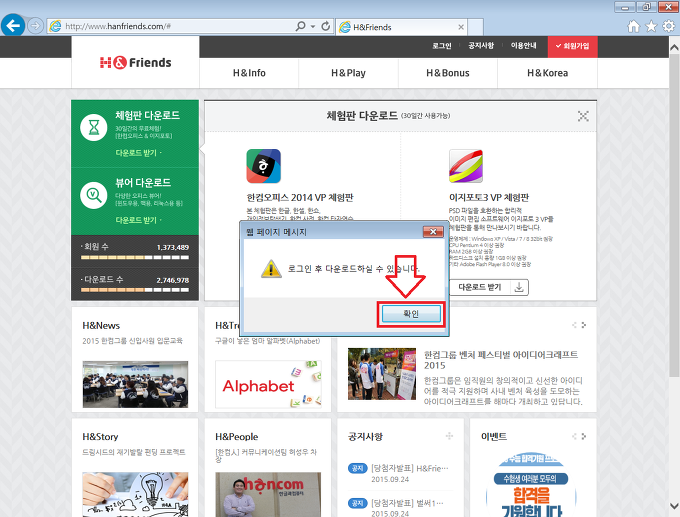Screen dimensions: 680x517
Task: Open the H&Bonus menu
Action: click(448, 73)
